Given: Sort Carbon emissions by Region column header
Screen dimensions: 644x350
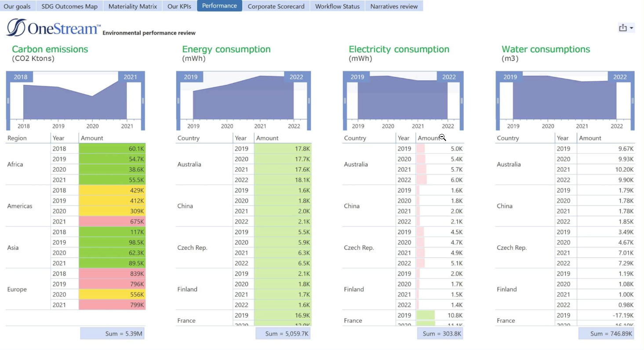Looking at the screenshot, I should (17, 138).
